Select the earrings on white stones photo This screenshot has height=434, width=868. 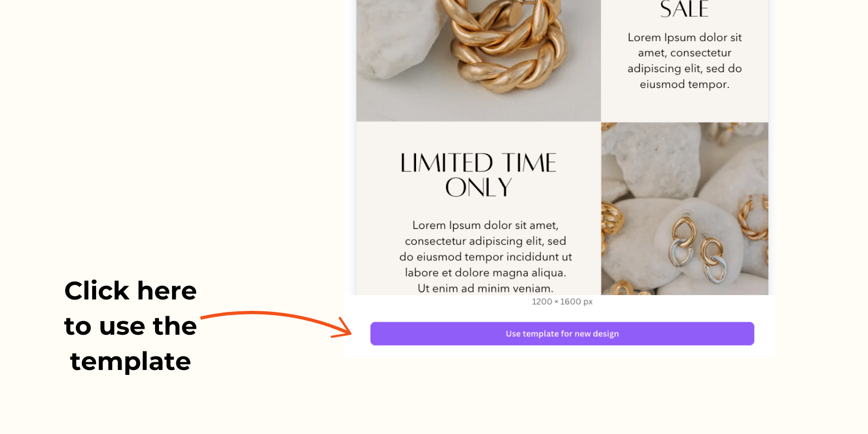click(x=685, y=209)
